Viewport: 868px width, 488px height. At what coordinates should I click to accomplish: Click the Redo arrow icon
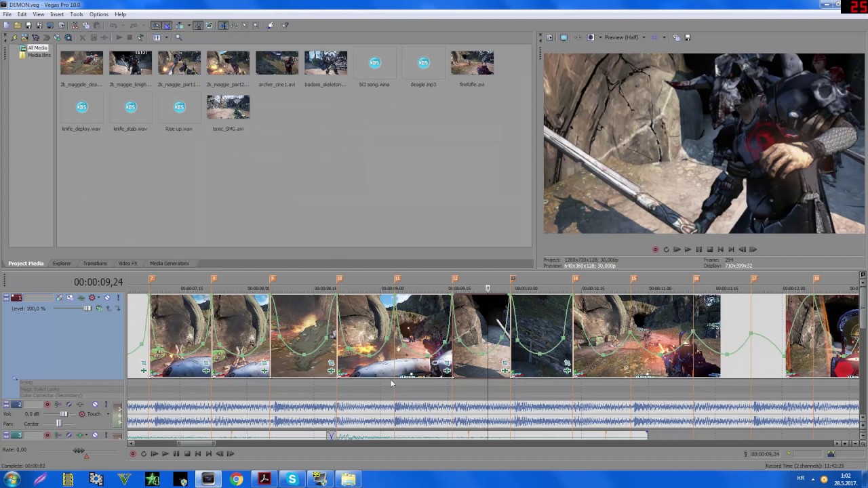135,25
